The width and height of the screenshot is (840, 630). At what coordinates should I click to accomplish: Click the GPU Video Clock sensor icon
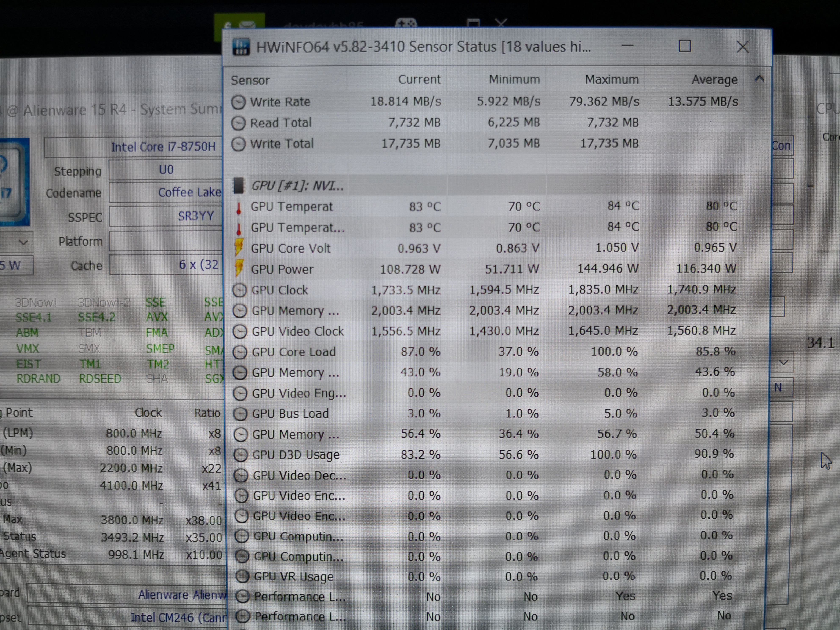[x=240, y=332]
